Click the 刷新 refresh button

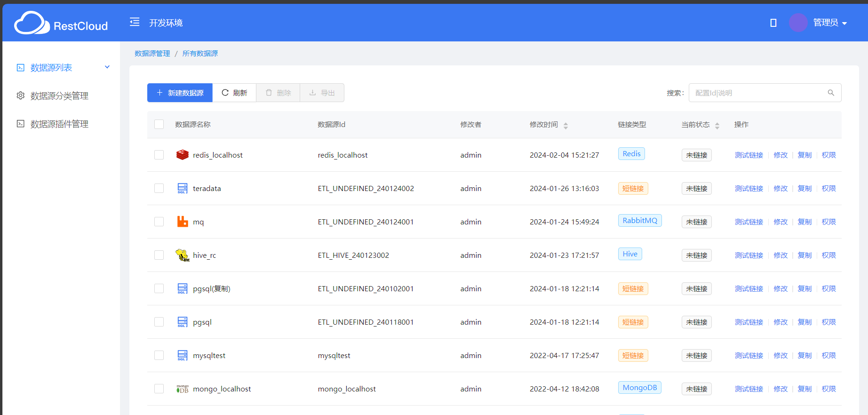tap(234, 93)
